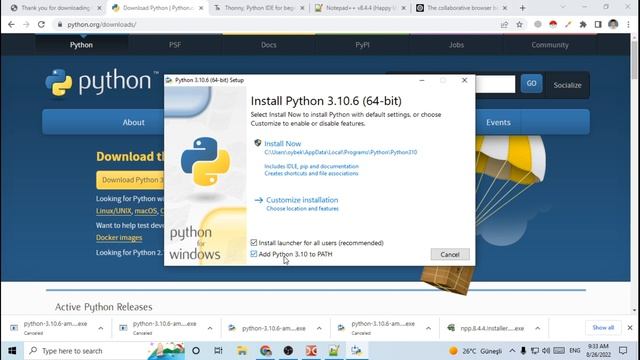Click Install Now in Python setup
Screen dimensions: 640x360
click(x=282, y=144)
